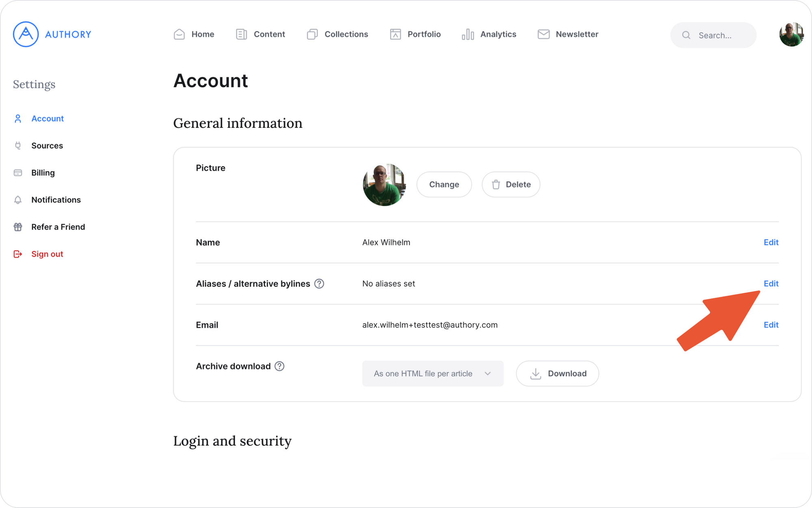Click the Sign out arrow icon
Viewport: 812px width, 508px height.
(18, 254)
